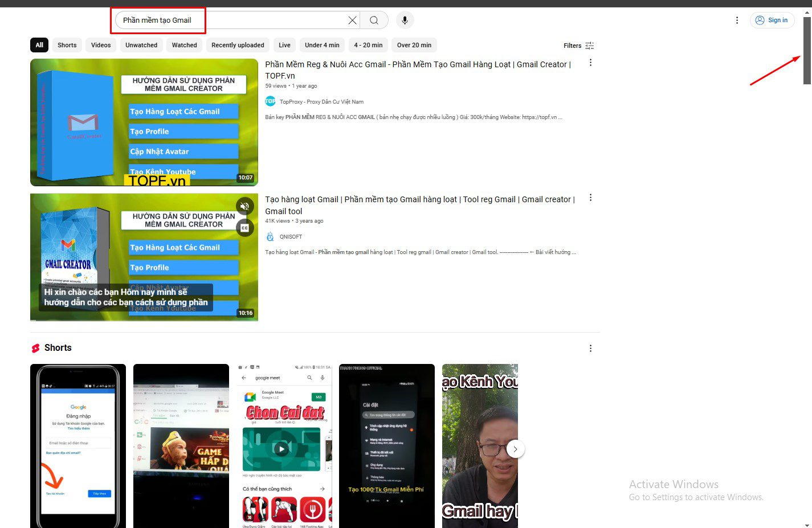The width and height of the screenshot is (812, 528).
Task: Clear the search box text
Action: 352,20
